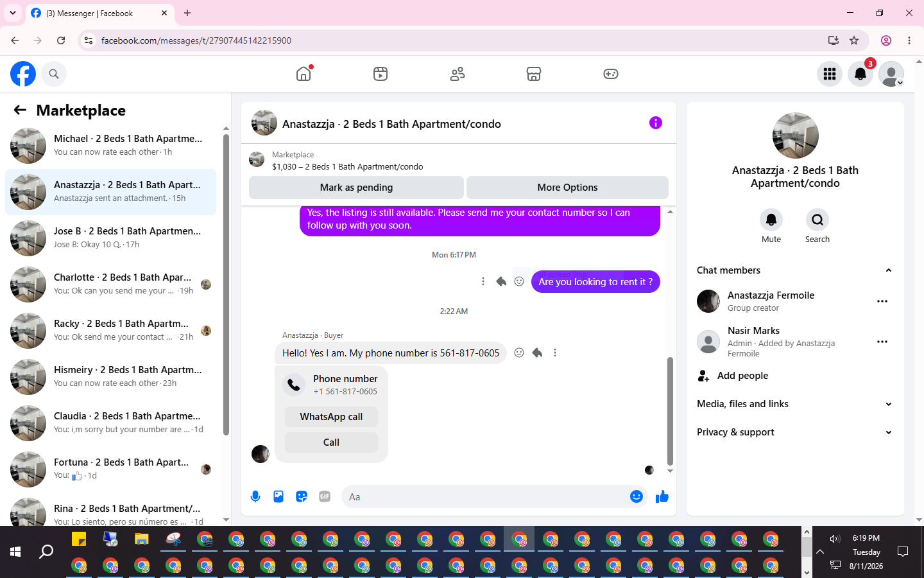Screen dimensions: 924x578
Task: Open the emoji picker in message box
Action: (637, 496)
